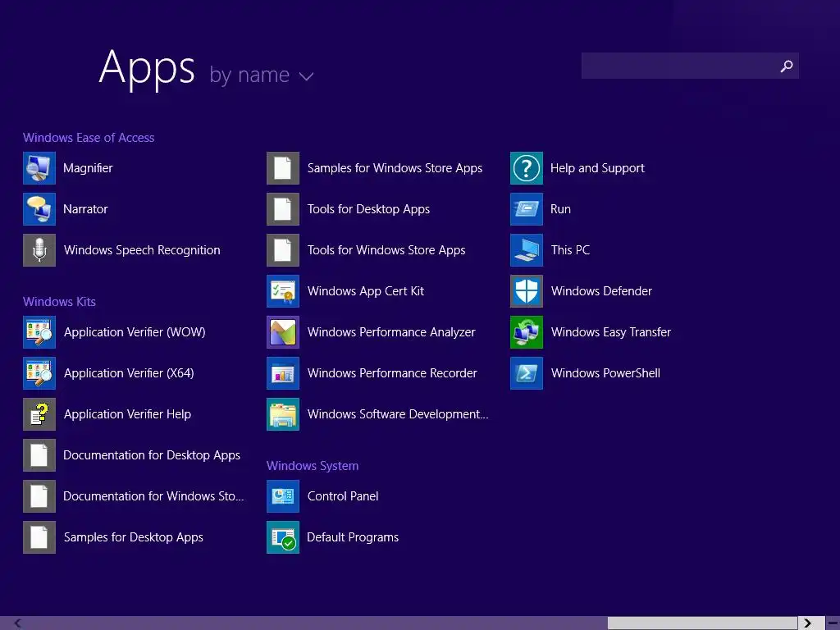Click the 'Windows Defender' text label
840x630 pixels.
601,291
